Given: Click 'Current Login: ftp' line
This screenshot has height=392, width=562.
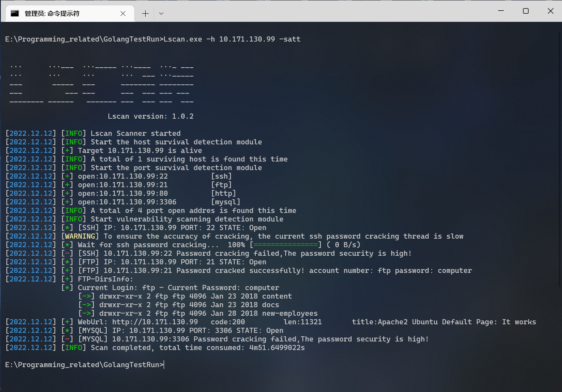Looking at the screenshot, I should click(170, 287).
